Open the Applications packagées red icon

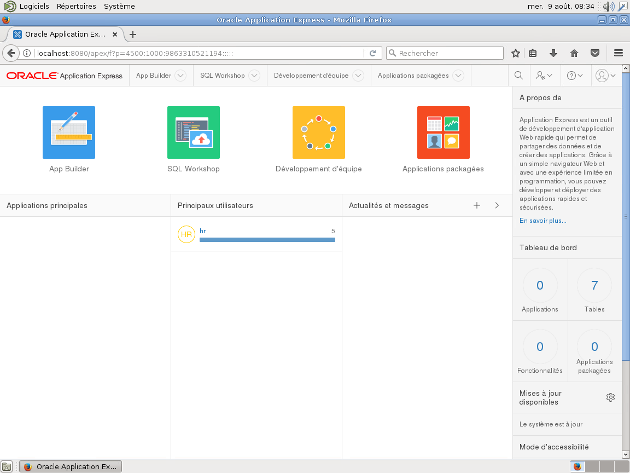443,132
